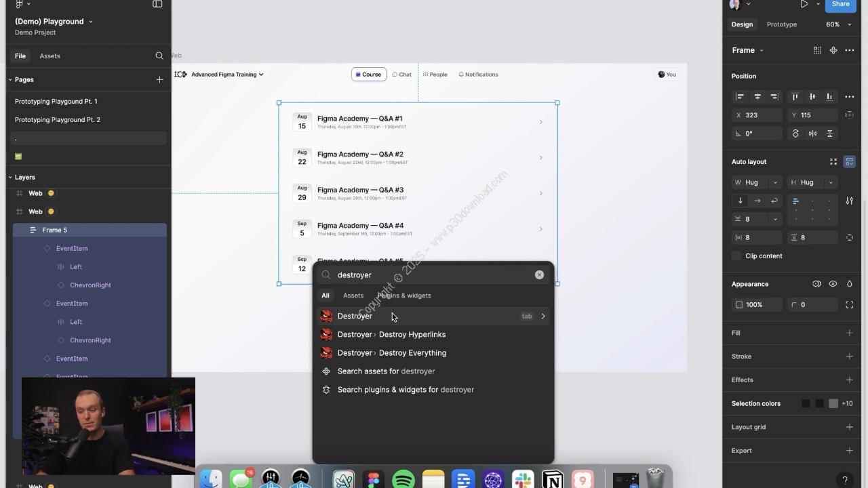Flip selection horizontally
This screenshot has height=488, width=868.
(x=812, y=134)
